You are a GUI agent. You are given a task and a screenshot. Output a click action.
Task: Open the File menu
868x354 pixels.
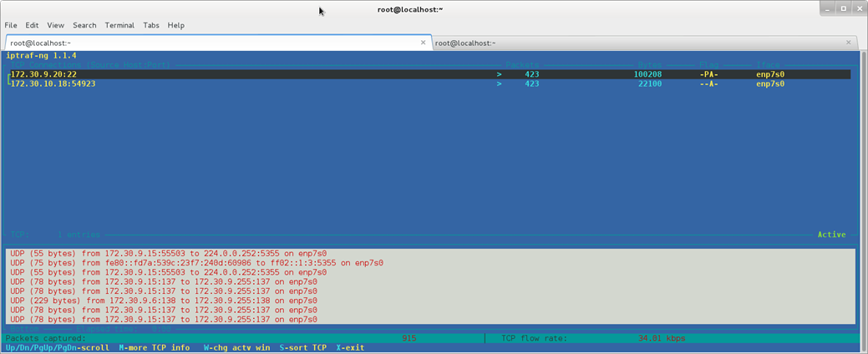(x=11, y=25)
